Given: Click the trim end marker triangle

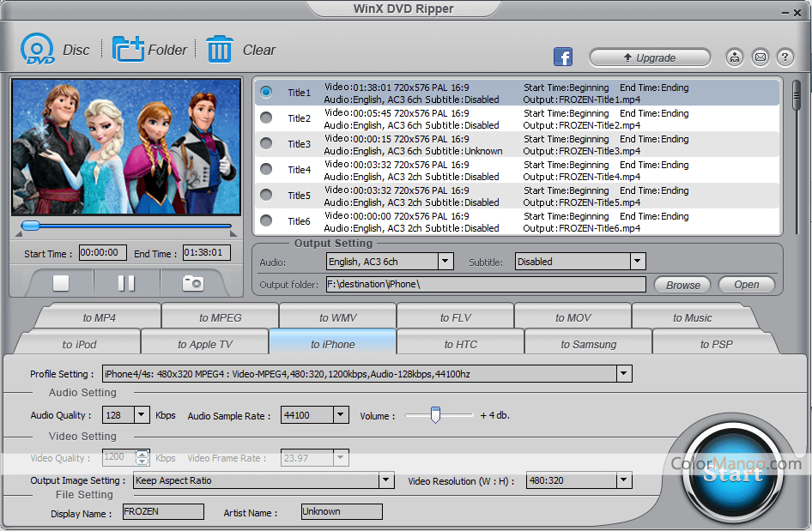Looking at the screenshot, I should coord(233,234).
